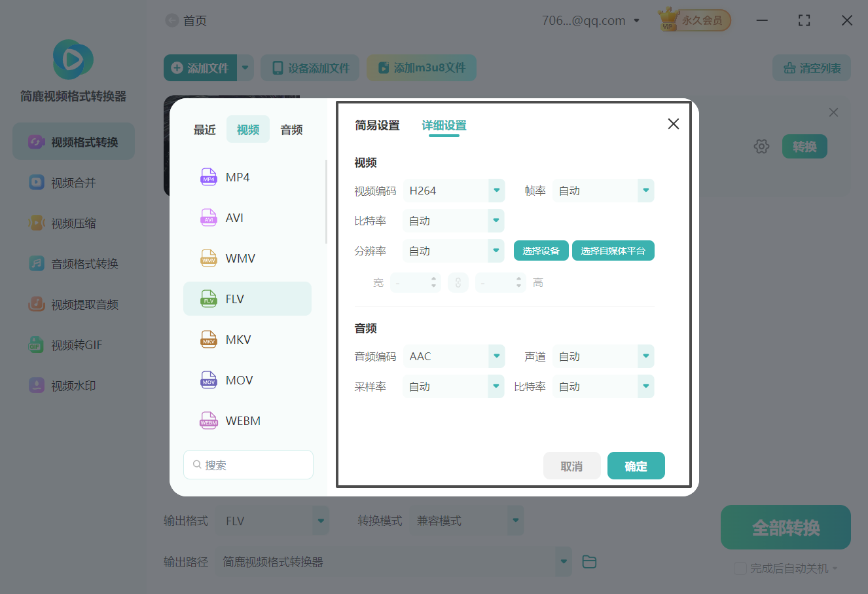Enable 完成后自动关机 checkbox
Image resolution: width=868 pixels, height=594 pixels.
(740, 568)
